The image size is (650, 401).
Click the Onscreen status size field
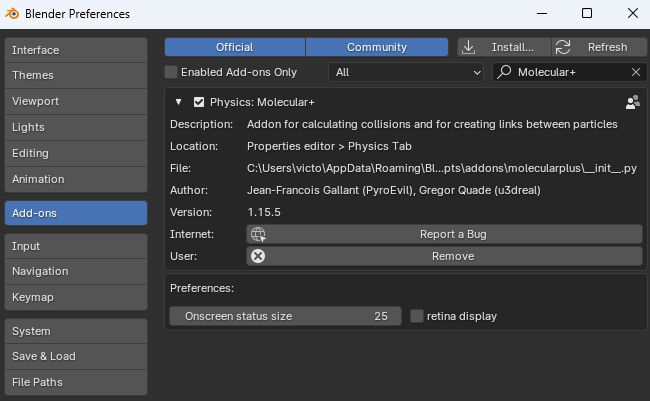click(285, 316)
